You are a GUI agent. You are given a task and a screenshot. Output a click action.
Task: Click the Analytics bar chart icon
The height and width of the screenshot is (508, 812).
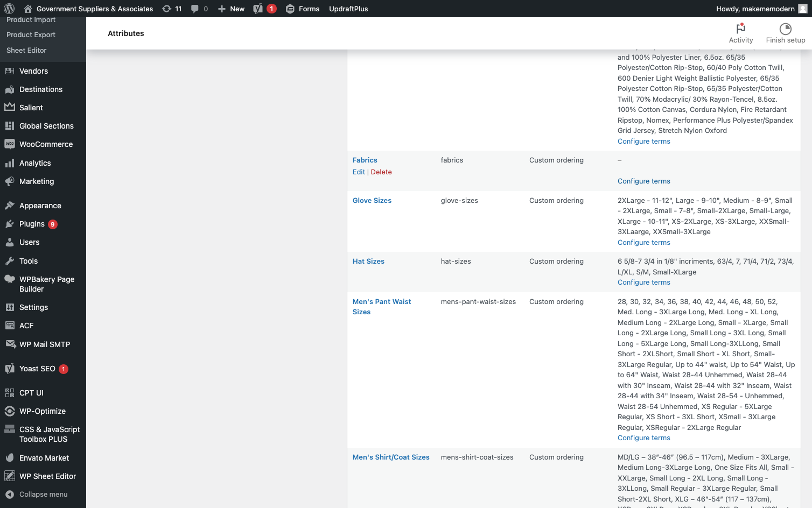[x=10, y=163]
